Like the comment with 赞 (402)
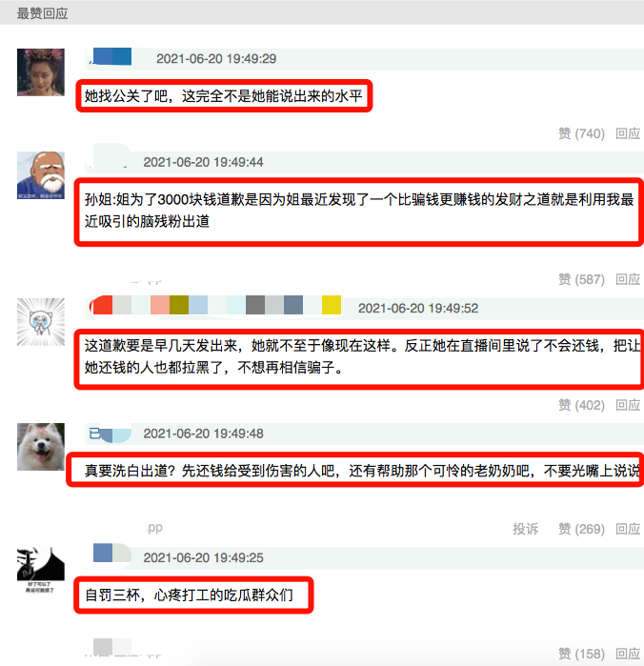This screenshot has width=644, height=666. 581,405
